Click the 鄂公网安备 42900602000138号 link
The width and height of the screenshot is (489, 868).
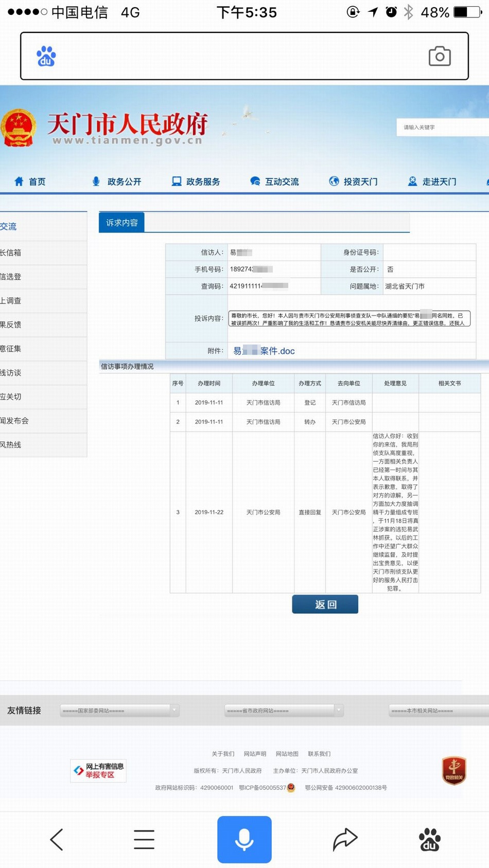[x=346, y=788]
